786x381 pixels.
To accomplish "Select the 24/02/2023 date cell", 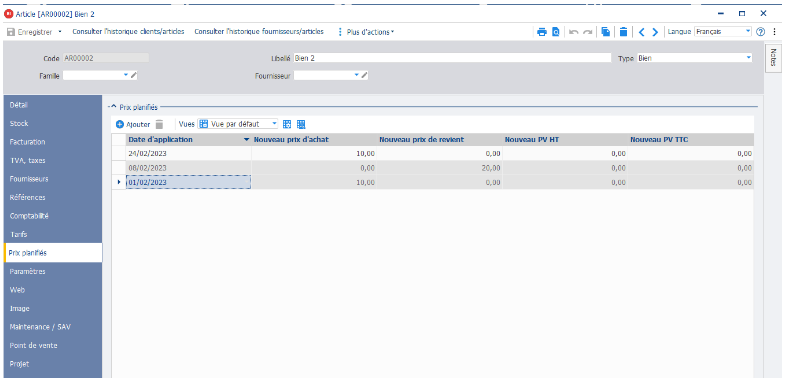I will pyautogui.click(x=188, y=153).
